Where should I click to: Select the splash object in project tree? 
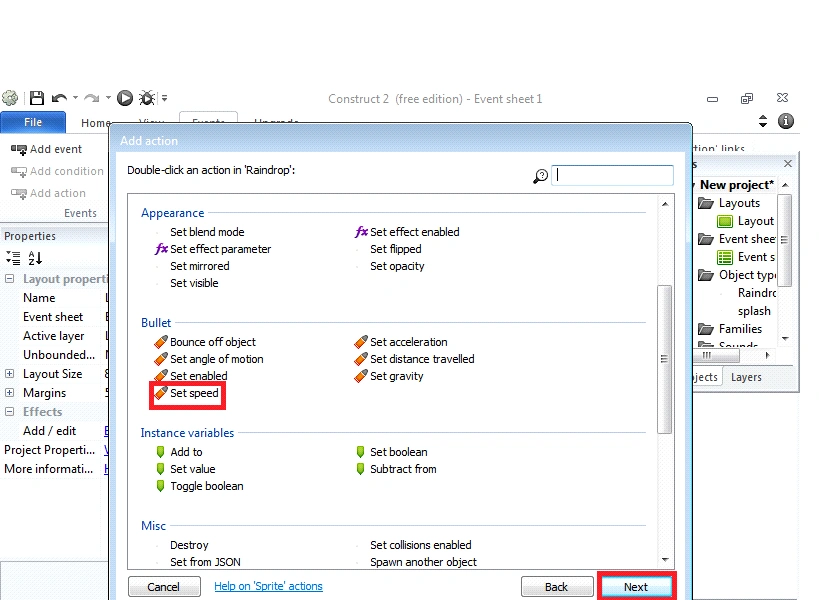click(x=754, y=311)
